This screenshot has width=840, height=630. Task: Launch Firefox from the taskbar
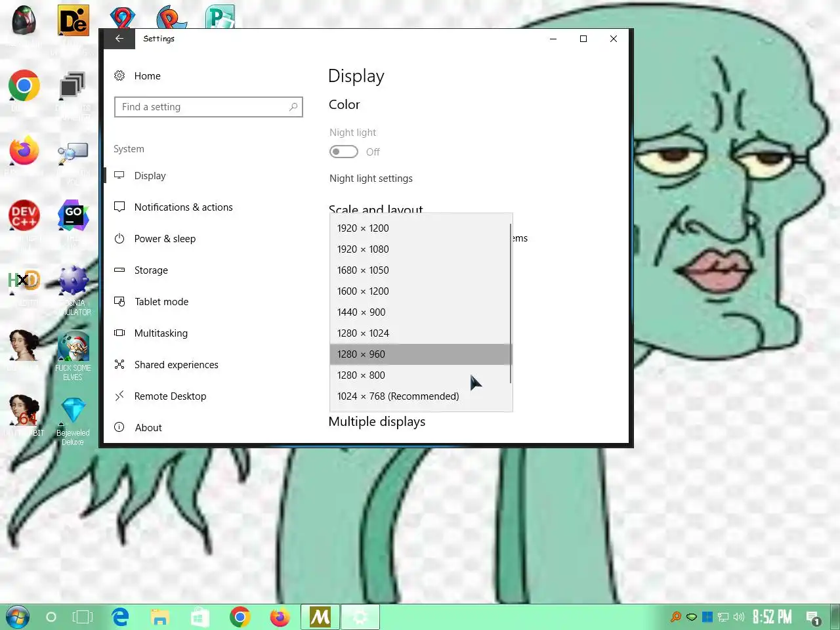coord(280,618)
